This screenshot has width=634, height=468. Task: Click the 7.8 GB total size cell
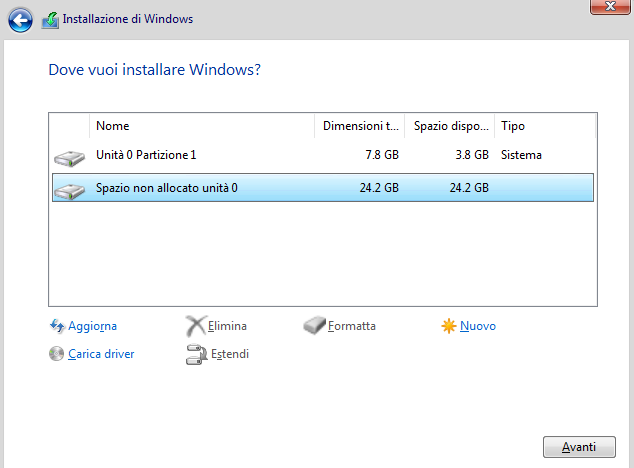tap(382, 155)
